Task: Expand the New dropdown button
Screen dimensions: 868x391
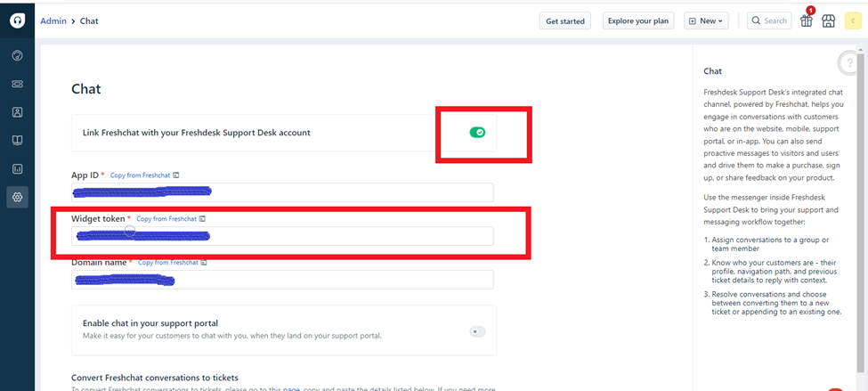Action: [706, 21]
